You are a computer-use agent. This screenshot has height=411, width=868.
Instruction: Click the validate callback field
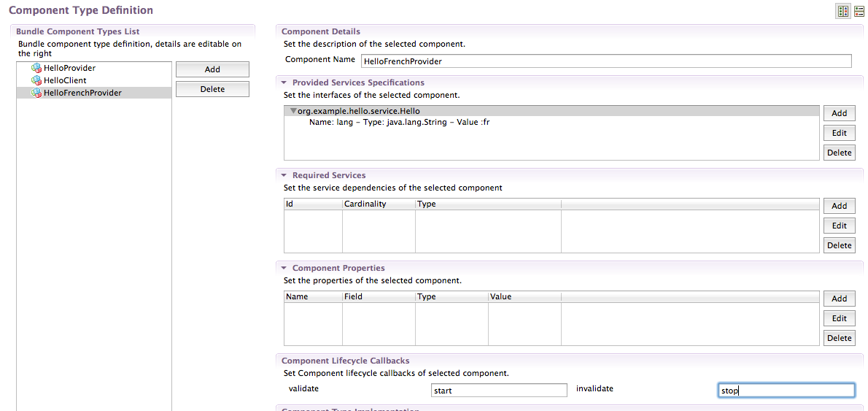(499, 391)
